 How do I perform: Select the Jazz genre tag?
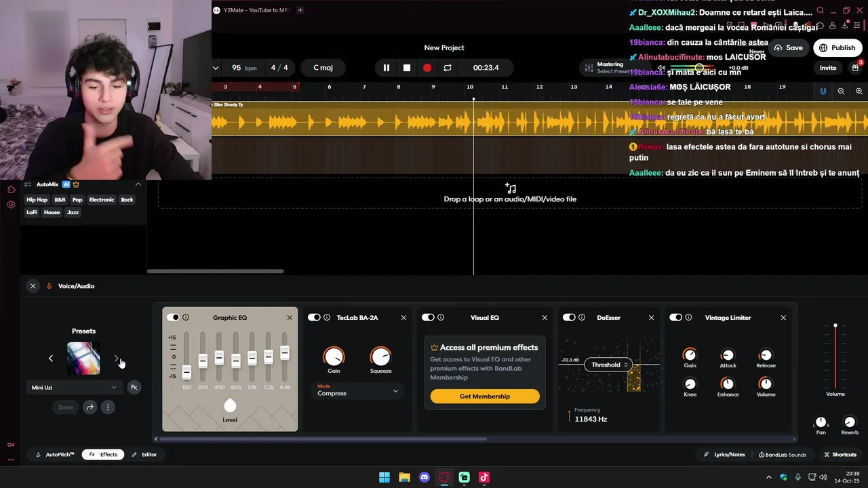(73, 213)
